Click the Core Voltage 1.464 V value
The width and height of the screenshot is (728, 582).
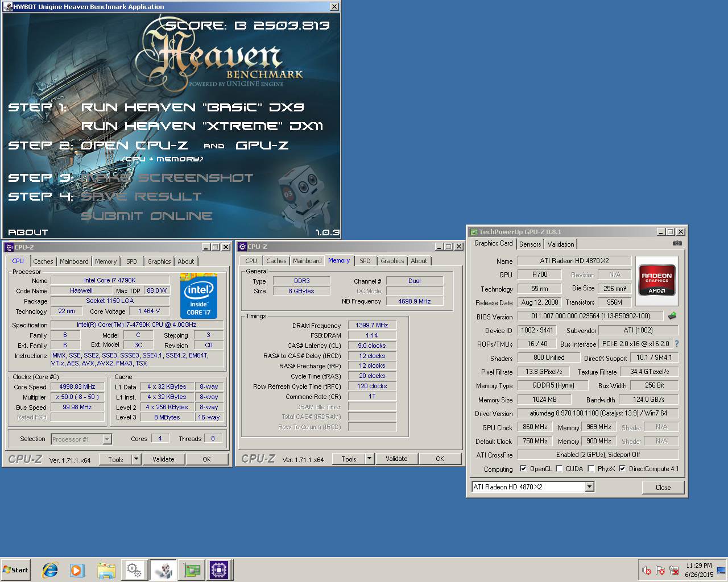pyautogui.click(x=149, y=311)
